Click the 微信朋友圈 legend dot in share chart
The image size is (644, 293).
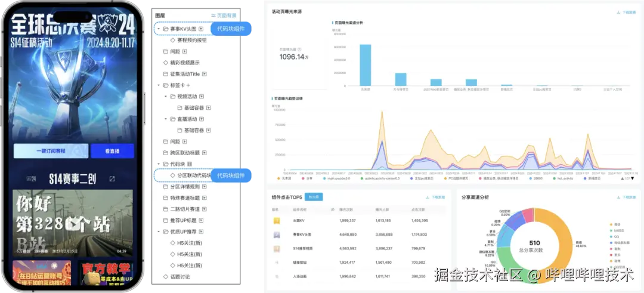tap(611, 243)
